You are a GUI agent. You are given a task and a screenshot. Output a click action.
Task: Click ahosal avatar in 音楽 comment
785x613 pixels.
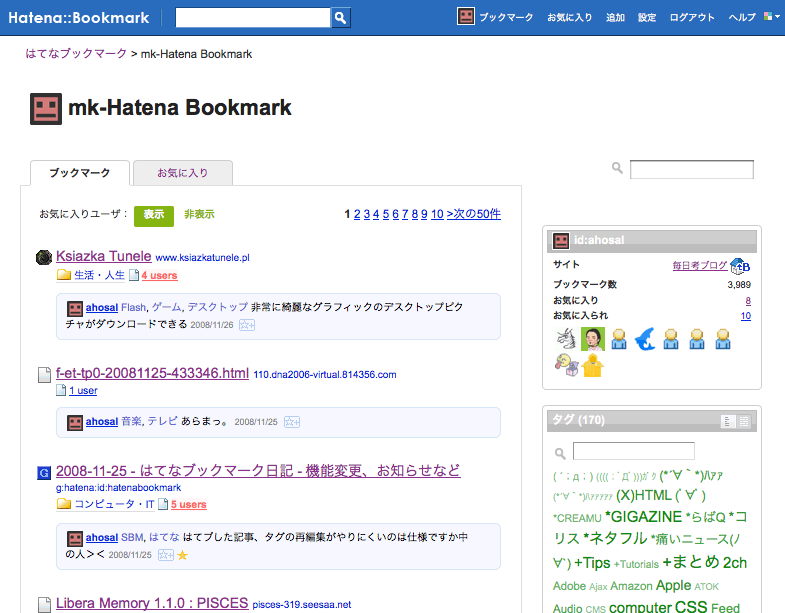(x=75, y=423)
